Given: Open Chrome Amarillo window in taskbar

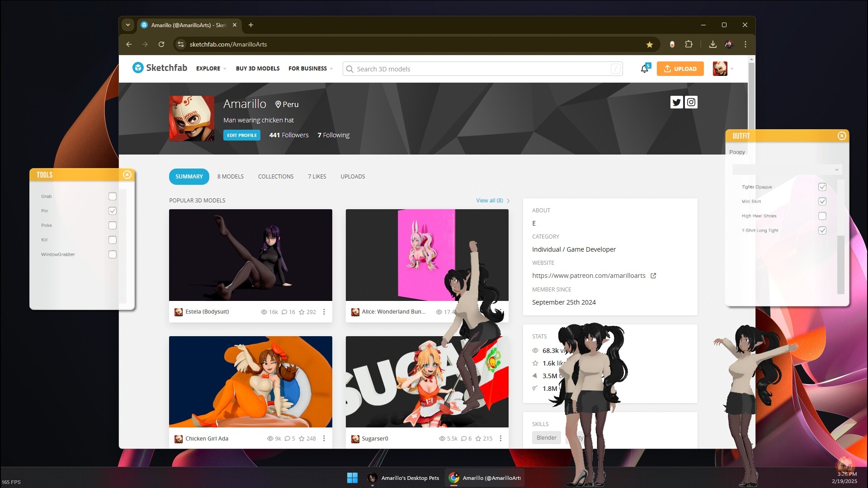Looking at the screenshot, I should pyautogui.click(x=485, y=478).
